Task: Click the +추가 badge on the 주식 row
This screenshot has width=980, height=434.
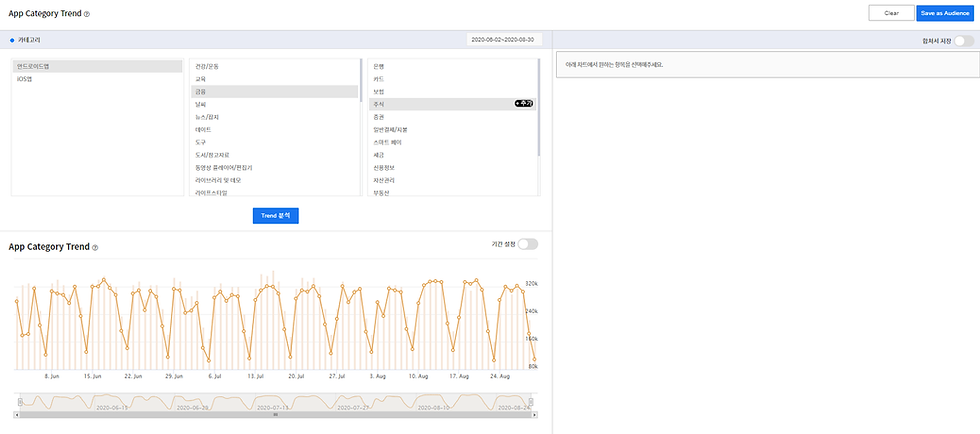Action: tap(524, 104)
